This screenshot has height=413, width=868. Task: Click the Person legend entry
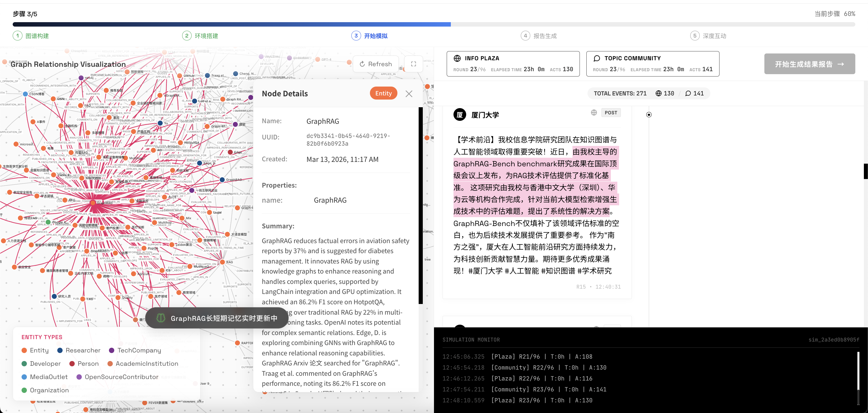click(84, 363)
